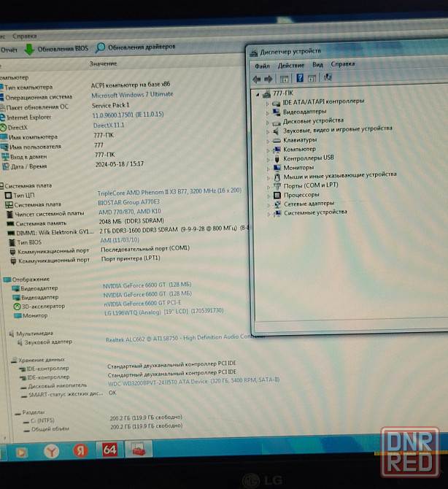Click the Internet Explorer row icon
The image size is (448, 489).
point(2,118)
